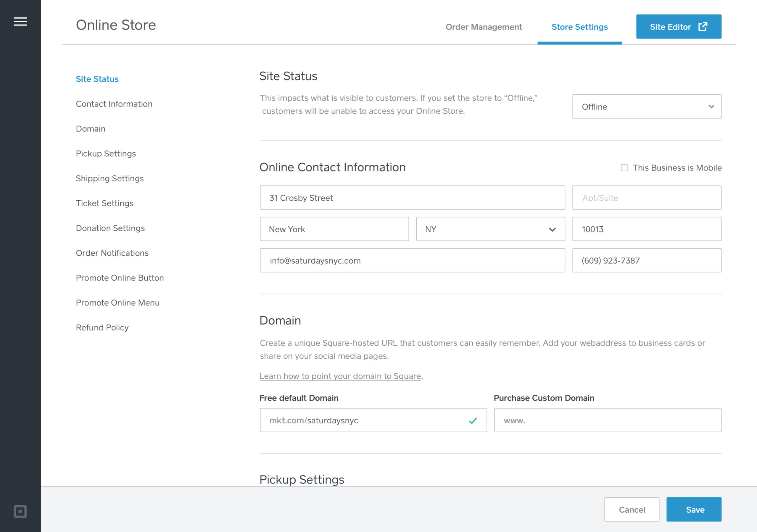
Task: Select the Store Settings tab
Action: pyautogui.click(x=579, y=27)
